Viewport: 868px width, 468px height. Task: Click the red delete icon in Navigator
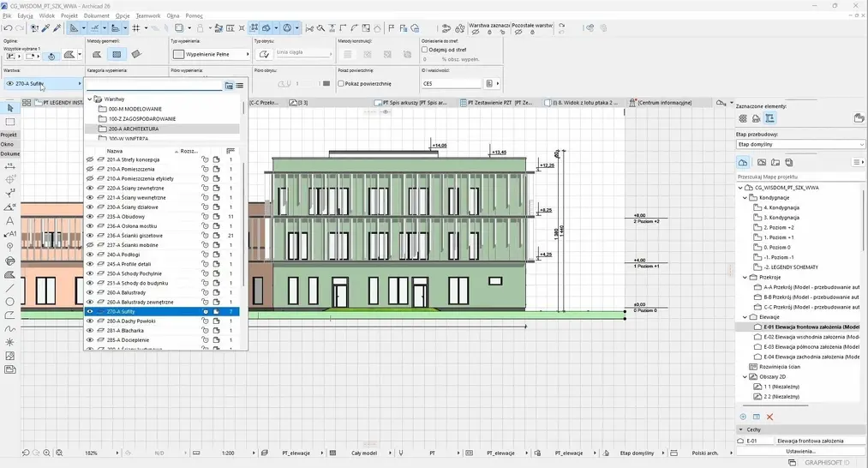pos(769,417)
